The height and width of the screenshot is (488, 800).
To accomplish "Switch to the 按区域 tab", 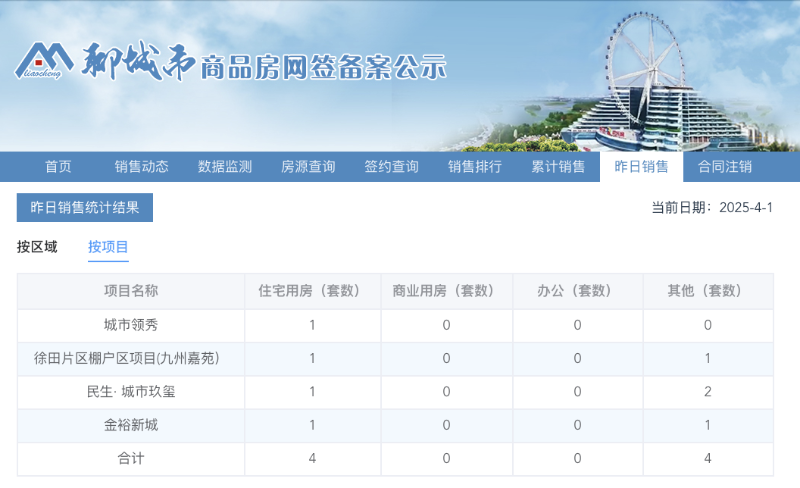I will click(x=37, y=247).
